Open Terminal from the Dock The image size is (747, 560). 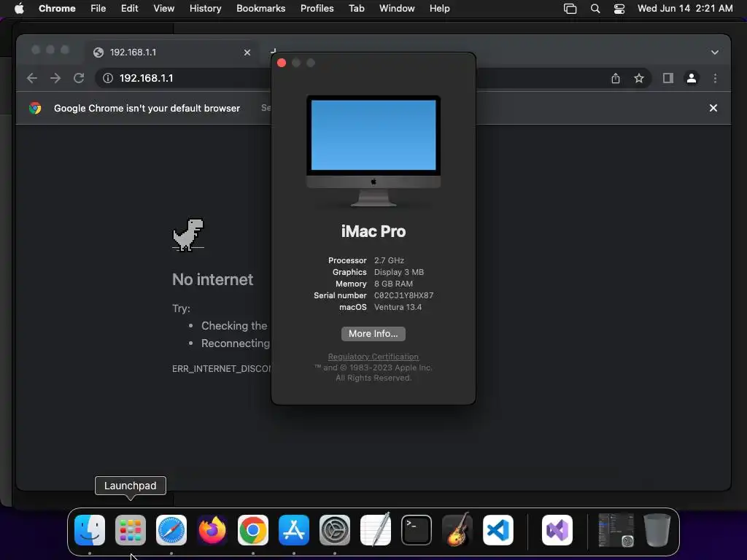point(417,530)
